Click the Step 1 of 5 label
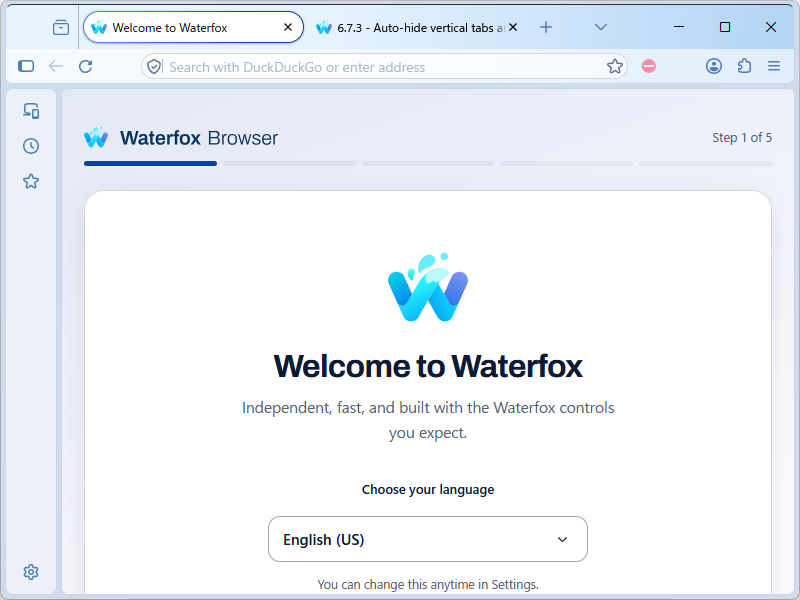Viewport: 800px width, 600px height. 742,138
